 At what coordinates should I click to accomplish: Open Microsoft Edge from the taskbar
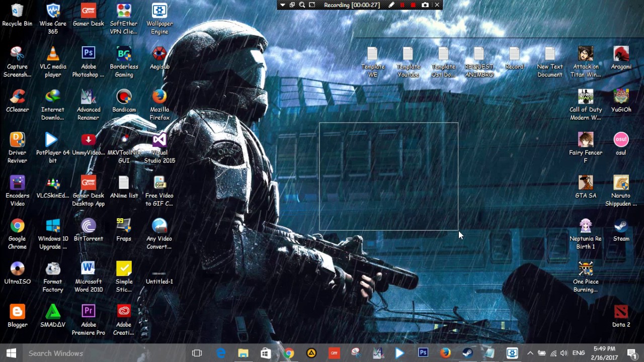coord(220,353)
